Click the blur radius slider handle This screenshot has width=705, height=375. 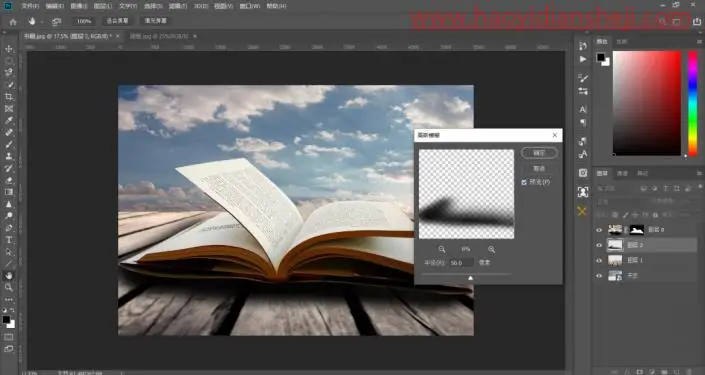(x=470, y=278)
